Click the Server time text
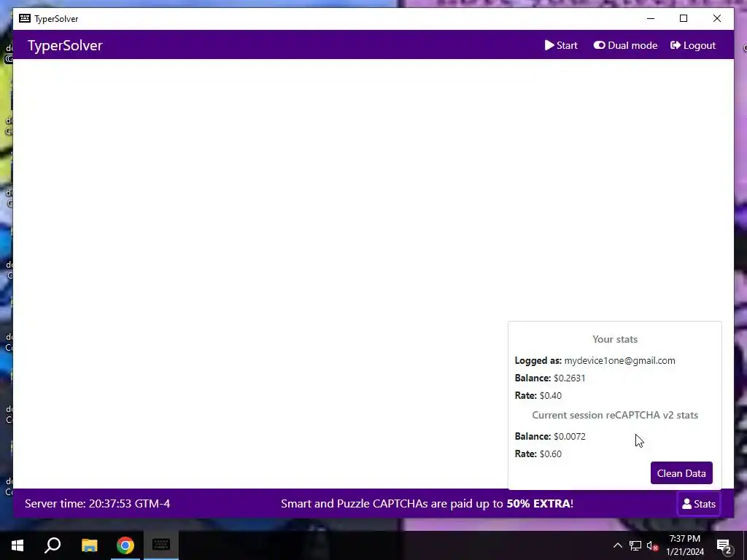The width and height of the screenshot is (747, 560). (x=97, y=503)
